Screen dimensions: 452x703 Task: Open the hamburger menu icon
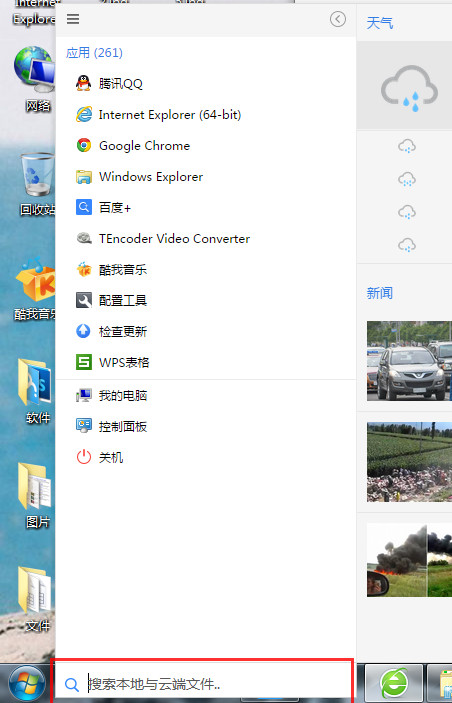73,19
